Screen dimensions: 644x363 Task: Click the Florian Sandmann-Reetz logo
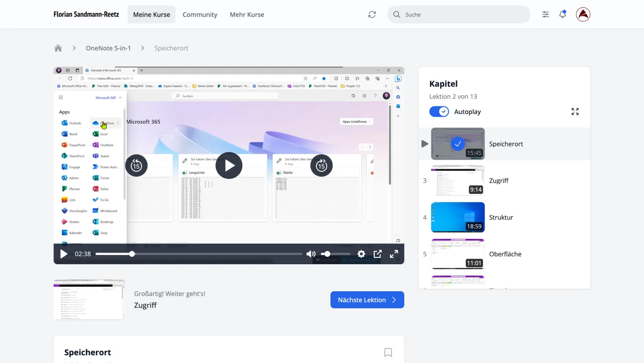click(87, 15)
